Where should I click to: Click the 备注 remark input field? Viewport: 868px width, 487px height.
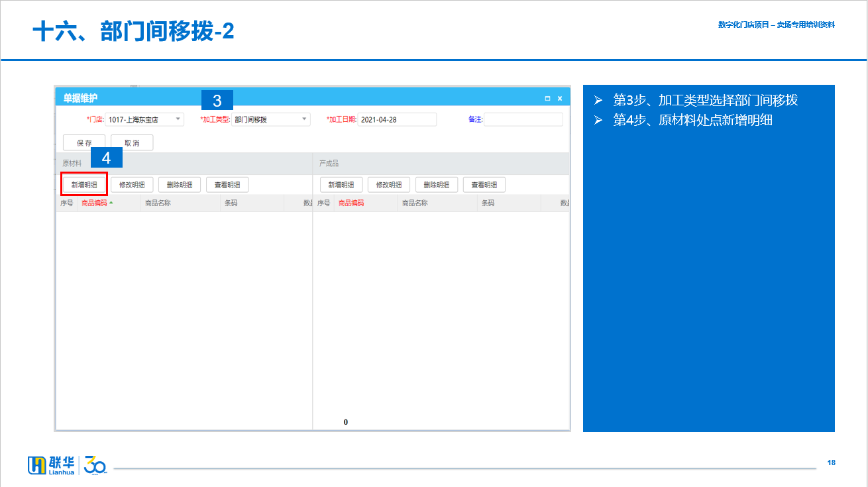(523, 120)
